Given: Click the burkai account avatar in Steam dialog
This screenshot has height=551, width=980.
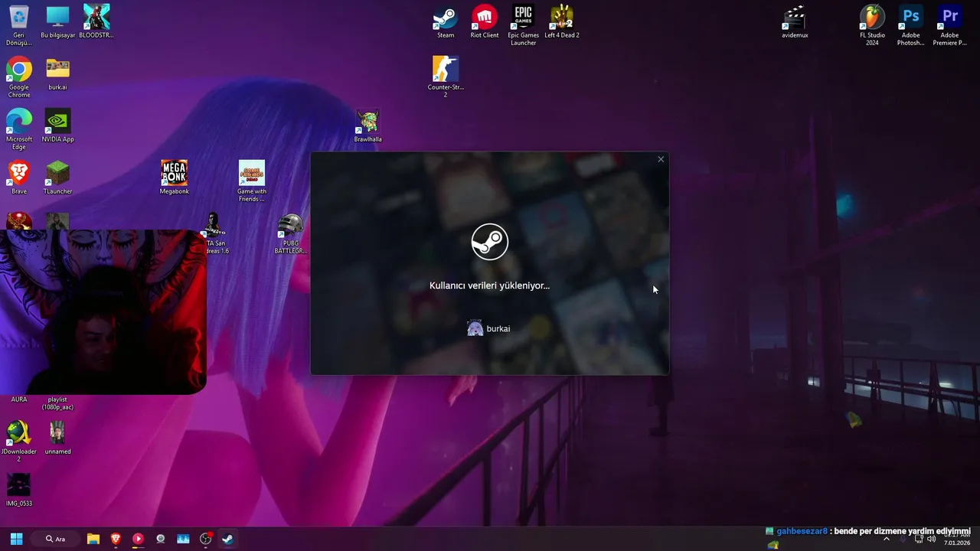Looking at the screenshot, I should point(475,328).
